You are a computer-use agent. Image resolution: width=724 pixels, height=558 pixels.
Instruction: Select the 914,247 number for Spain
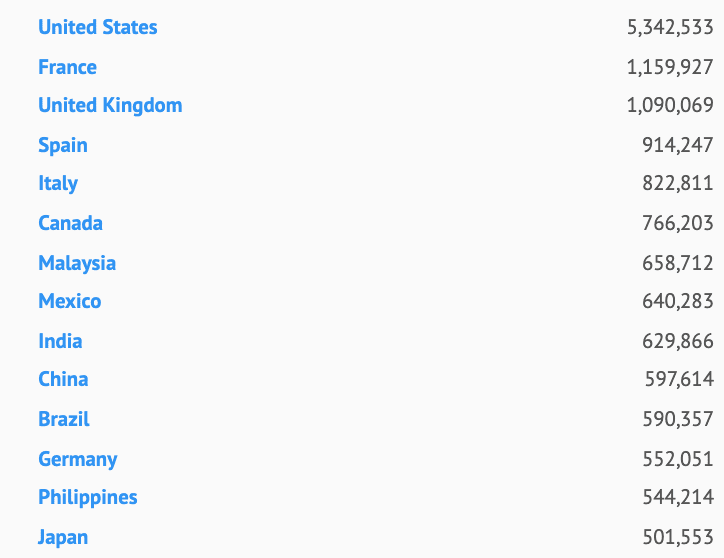[677, 145]
